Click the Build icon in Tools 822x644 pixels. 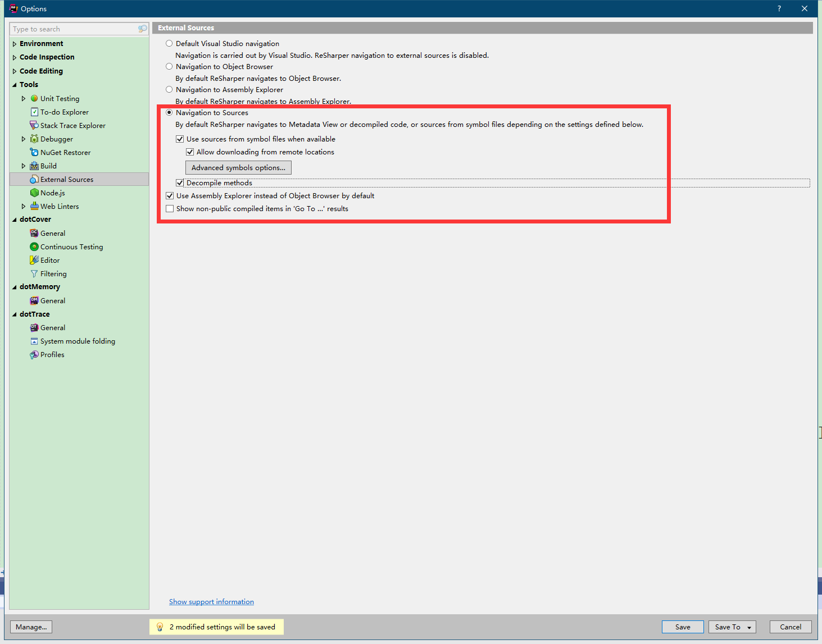pyautogui.click(x=34, y=166)
